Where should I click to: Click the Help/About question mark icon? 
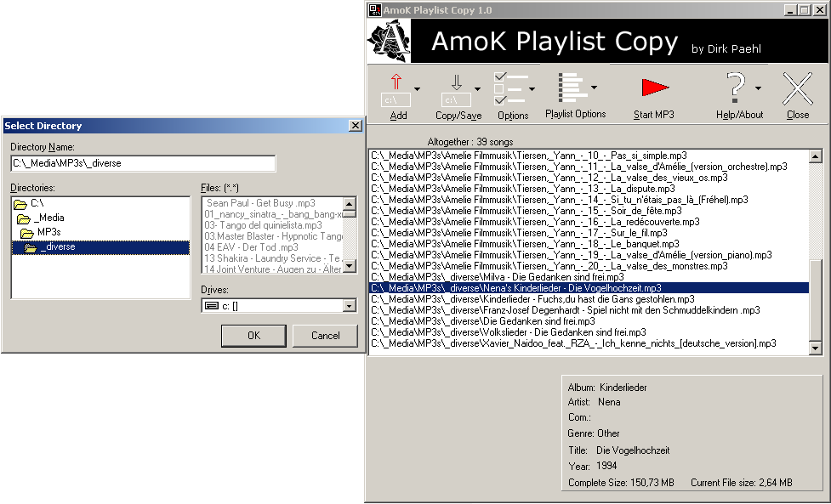point(736,88)
